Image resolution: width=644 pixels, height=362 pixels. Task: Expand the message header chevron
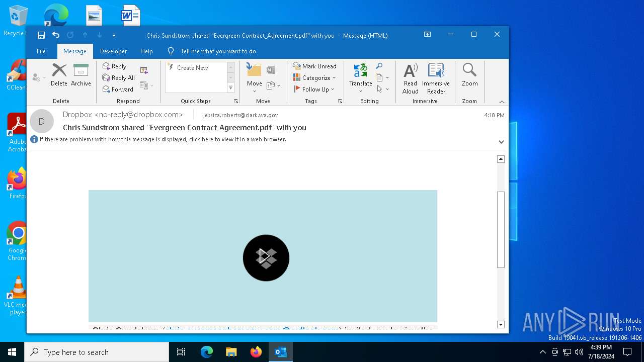coord(501,142)
